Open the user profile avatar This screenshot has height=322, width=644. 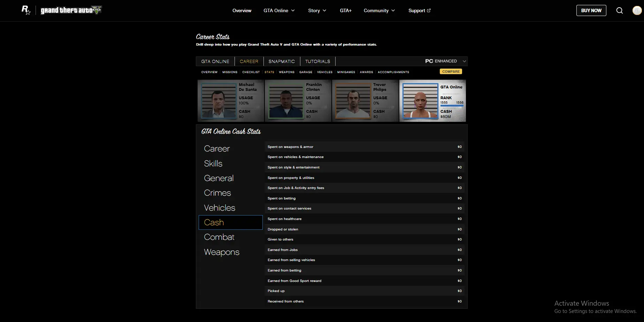pos(637,10)
